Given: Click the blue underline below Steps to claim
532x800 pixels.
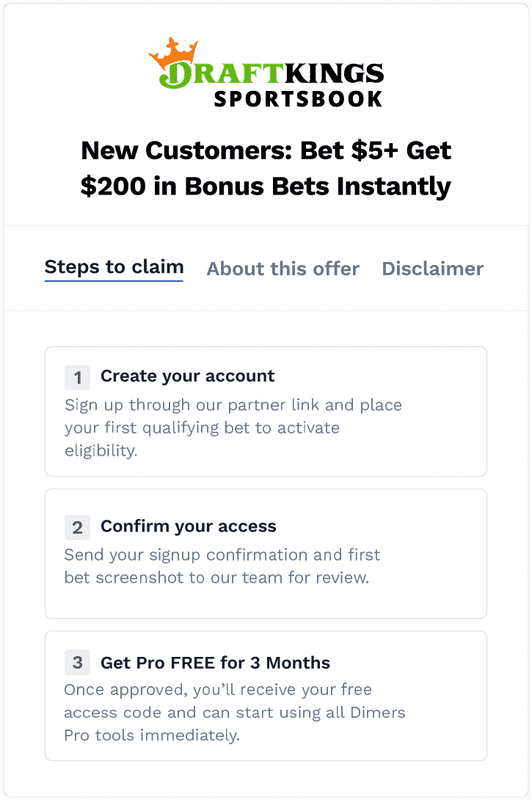Looking at the screenshot, I should [114, 280].
